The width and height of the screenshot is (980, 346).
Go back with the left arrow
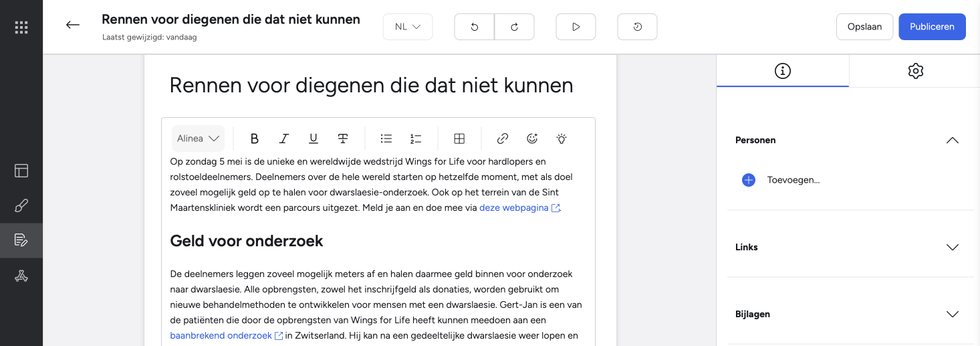[73, 25]
